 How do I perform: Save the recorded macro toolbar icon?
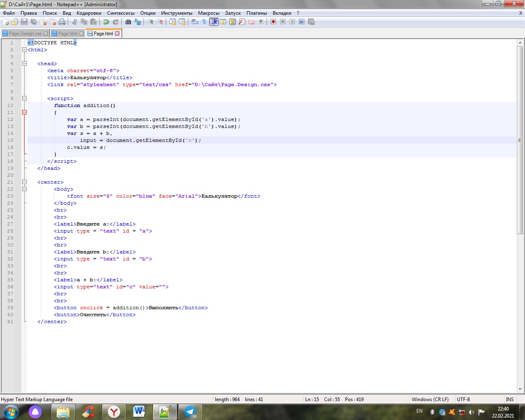pos(311,22)
